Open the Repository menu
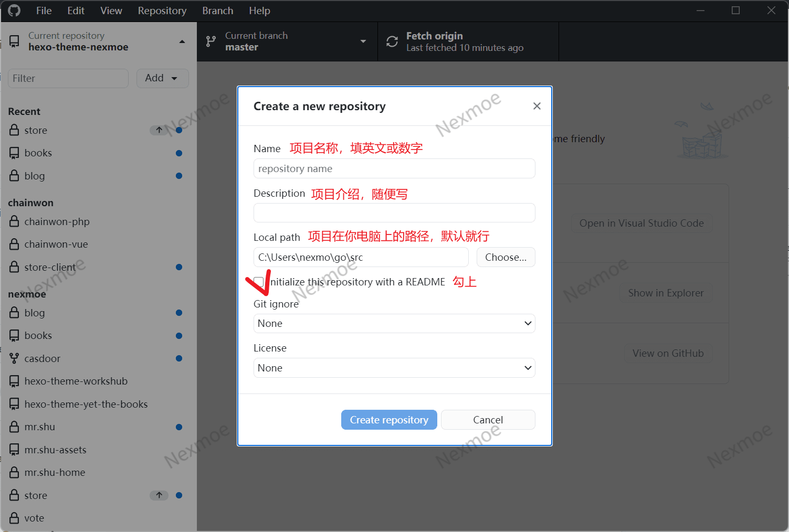Viewport: 789px width, 532px height. 162,10
